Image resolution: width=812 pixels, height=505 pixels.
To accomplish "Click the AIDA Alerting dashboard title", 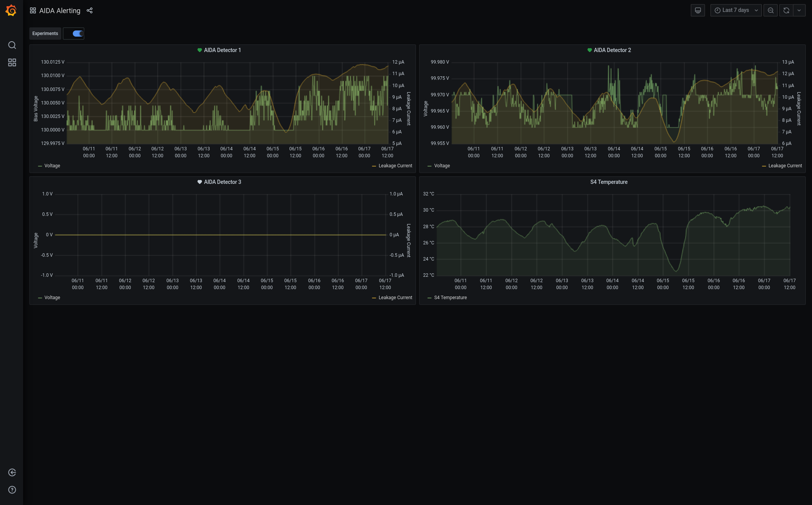I will (60, 11).
